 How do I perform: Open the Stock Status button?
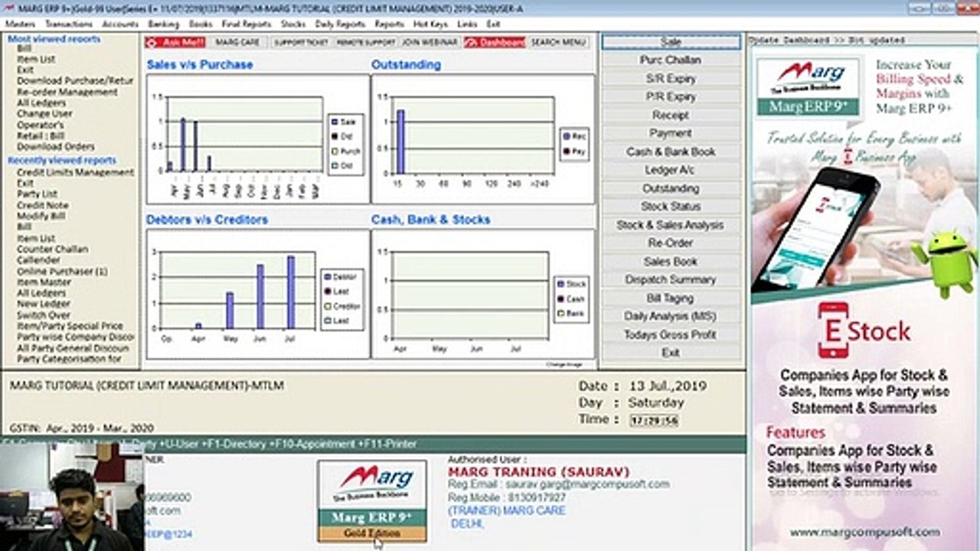[671, 207]
